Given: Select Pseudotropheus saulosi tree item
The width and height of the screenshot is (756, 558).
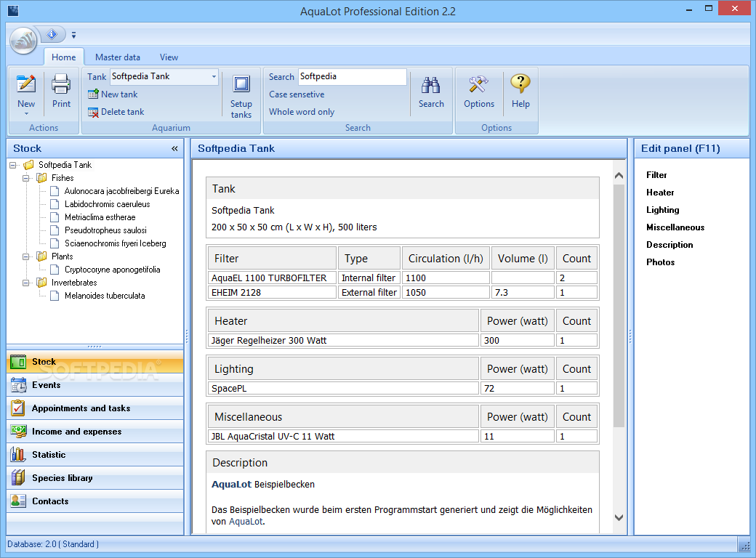Looking at the screenshot, I should tap(105, 230).
